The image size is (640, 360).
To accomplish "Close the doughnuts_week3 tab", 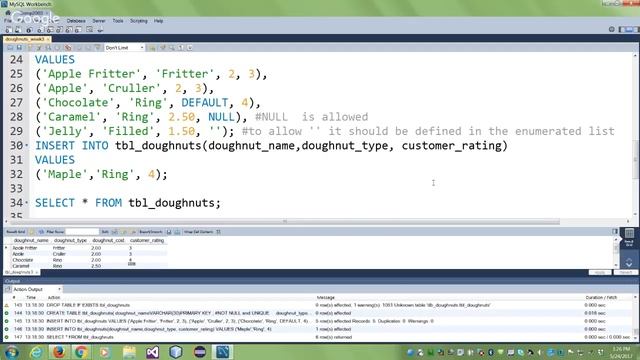I will 48,39.
